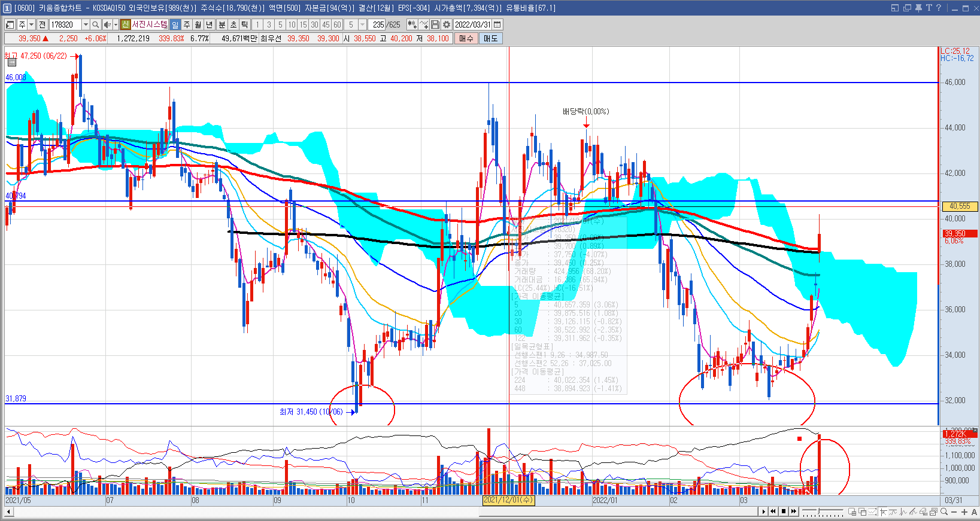Click the A text tool icon
980x521 pixels.
(974, 512)
